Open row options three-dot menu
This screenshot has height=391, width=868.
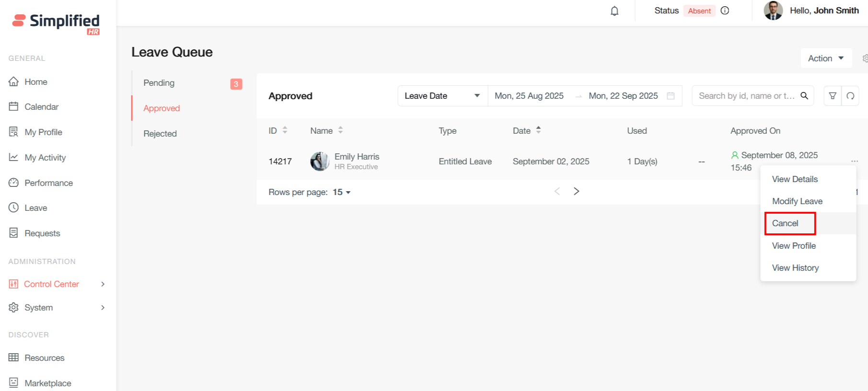tap(854, 161)
